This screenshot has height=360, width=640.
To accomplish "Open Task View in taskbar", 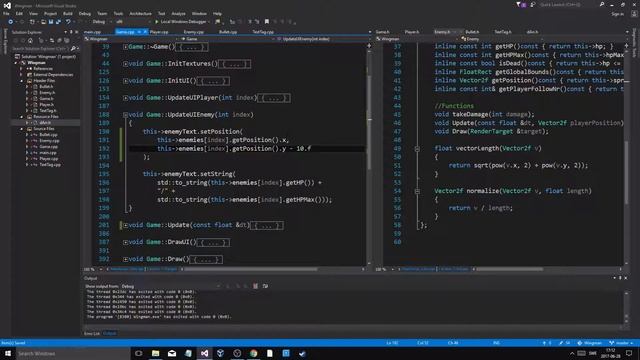I will coord(138,353).
